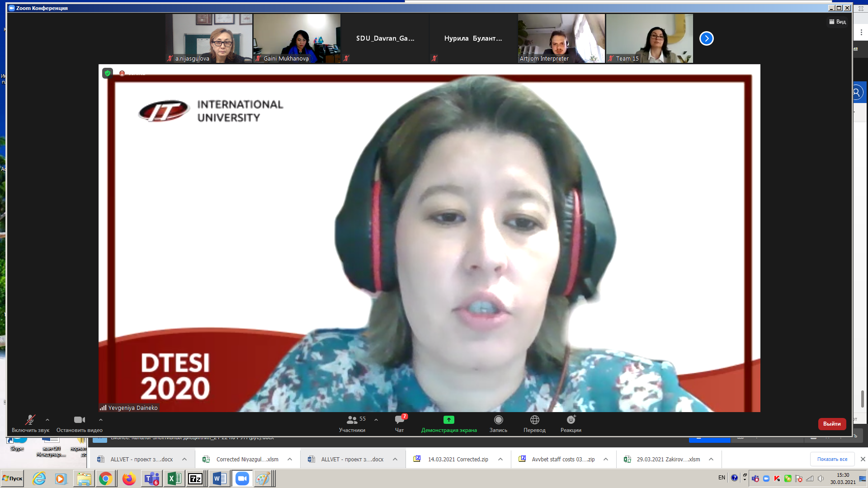Expand audio options arrow beside microphone

[x=47, y=420]
